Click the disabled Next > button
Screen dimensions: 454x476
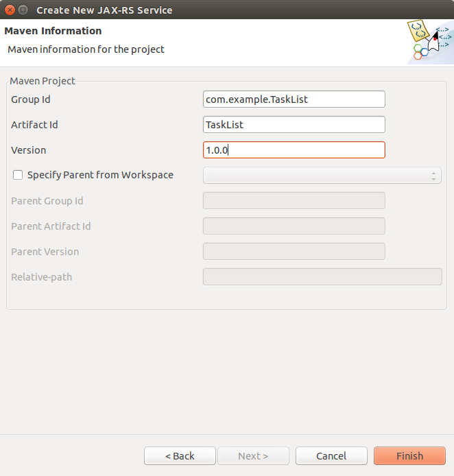coord(253,455)
